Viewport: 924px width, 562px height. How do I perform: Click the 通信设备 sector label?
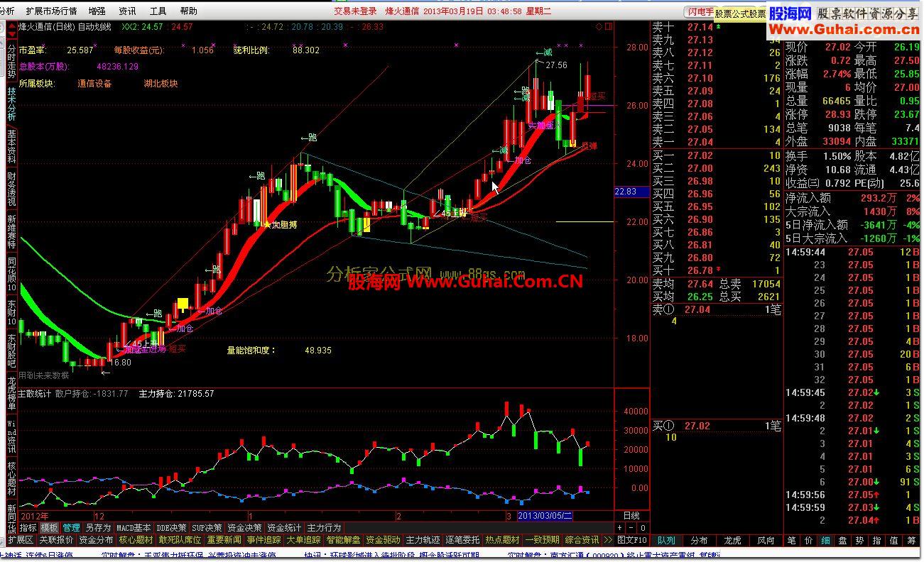[x=94, y=83]
